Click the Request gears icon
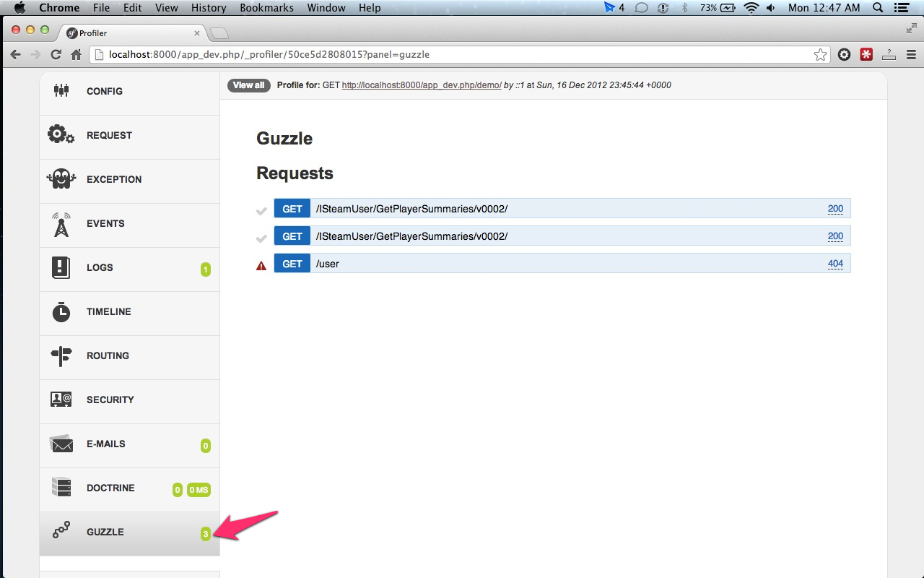 [x=61, y=134]
